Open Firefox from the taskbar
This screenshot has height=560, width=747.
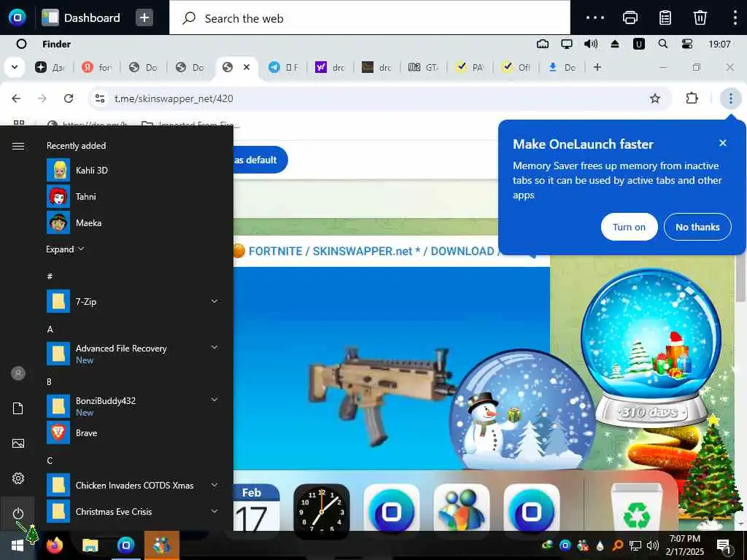click(54, 545)
